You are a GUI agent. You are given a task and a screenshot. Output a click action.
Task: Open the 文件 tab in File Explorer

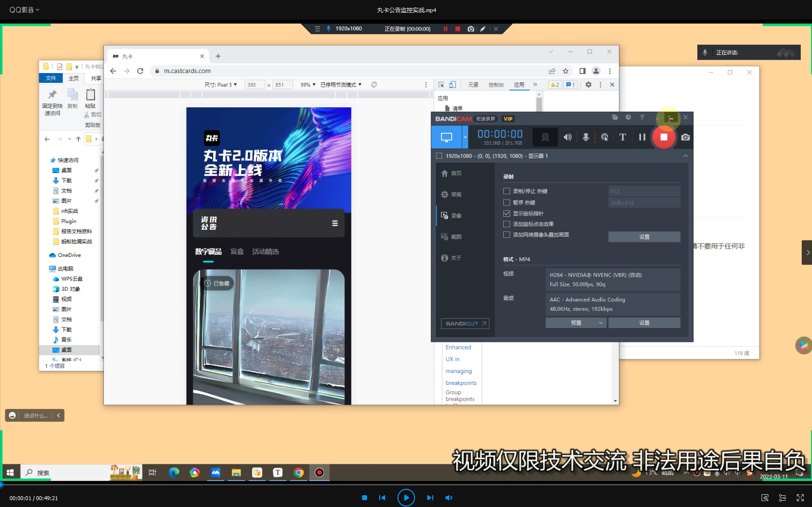[x=51, y=78]
